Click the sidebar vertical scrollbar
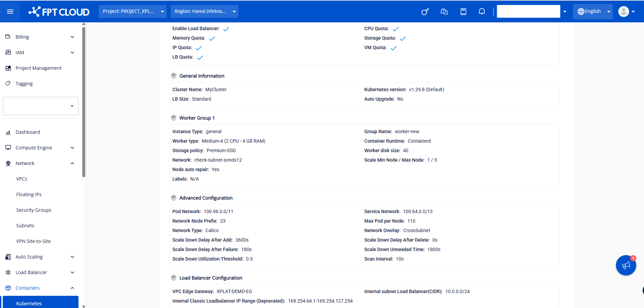The width and height of the screenshot is (644, 308). [84, 102]
